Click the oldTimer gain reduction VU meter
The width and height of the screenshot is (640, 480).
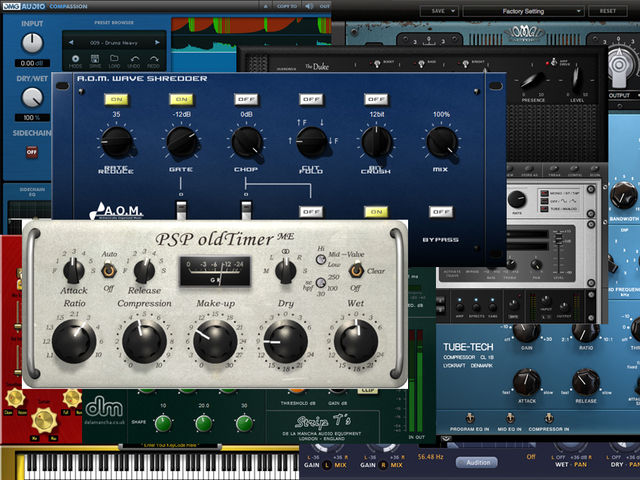[x=215, y=271]
